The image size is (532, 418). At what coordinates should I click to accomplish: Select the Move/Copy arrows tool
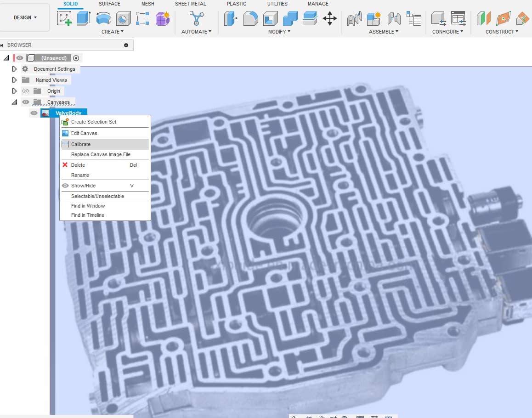pyautogui.click(x=330, y=18)
